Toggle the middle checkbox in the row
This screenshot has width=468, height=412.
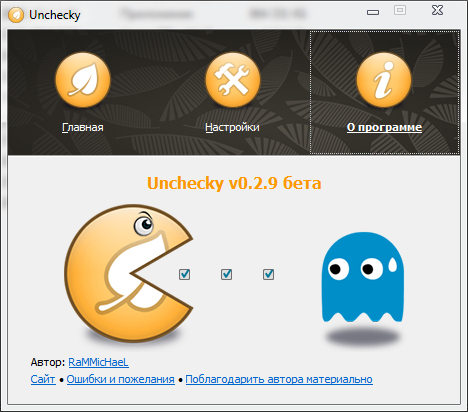pos(226,274)
